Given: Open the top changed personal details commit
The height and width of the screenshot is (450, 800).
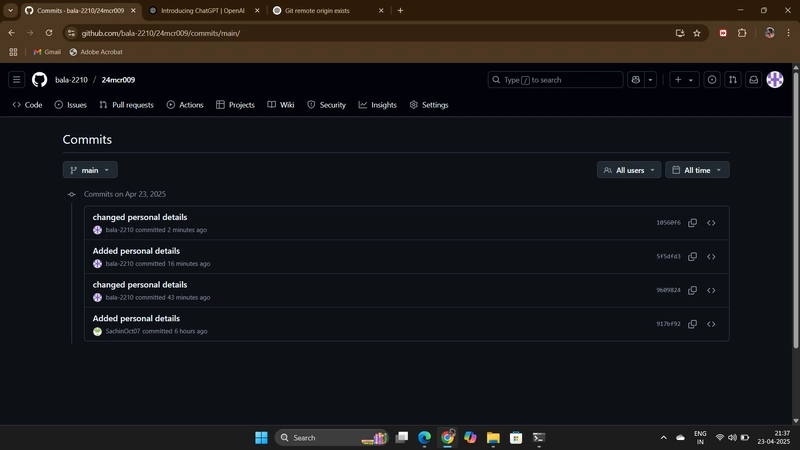Looking at the screenshot, I should point(140,217).
